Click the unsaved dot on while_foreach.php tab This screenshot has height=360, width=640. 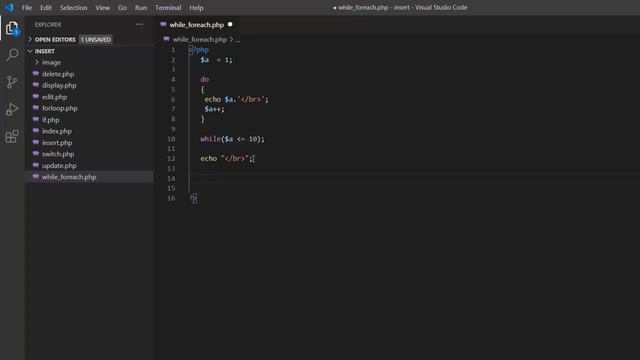(x=230, y=24)
